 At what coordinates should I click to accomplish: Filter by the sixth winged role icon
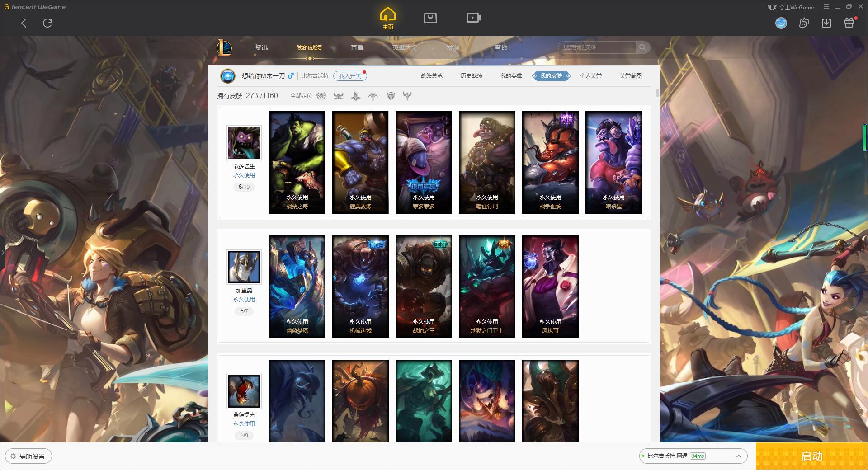coord(407,96)
